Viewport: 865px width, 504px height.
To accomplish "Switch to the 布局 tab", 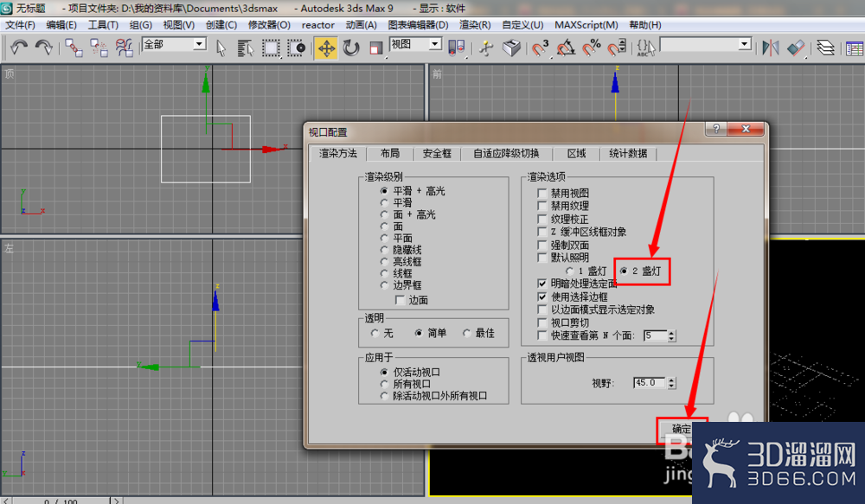I will 390,153.
